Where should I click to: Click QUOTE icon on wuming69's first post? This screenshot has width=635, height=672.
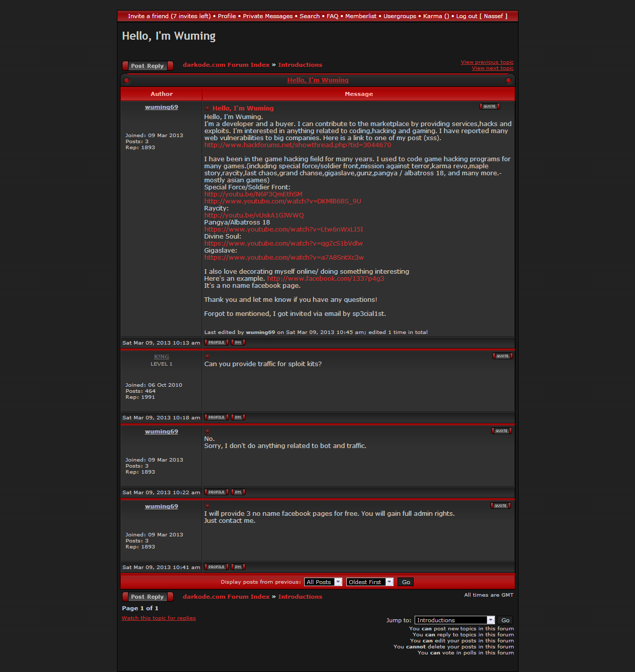[x=489, y=106]
